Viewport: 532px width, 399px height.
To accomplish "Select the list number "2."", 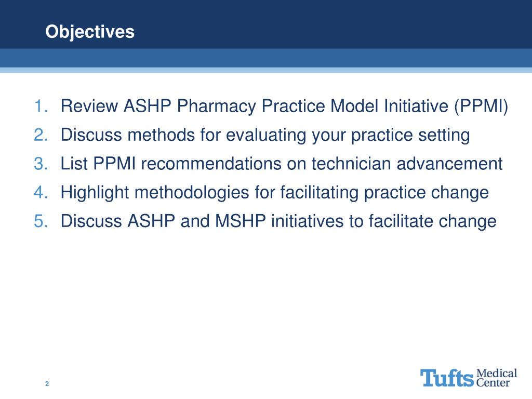I will click(42, 136).
